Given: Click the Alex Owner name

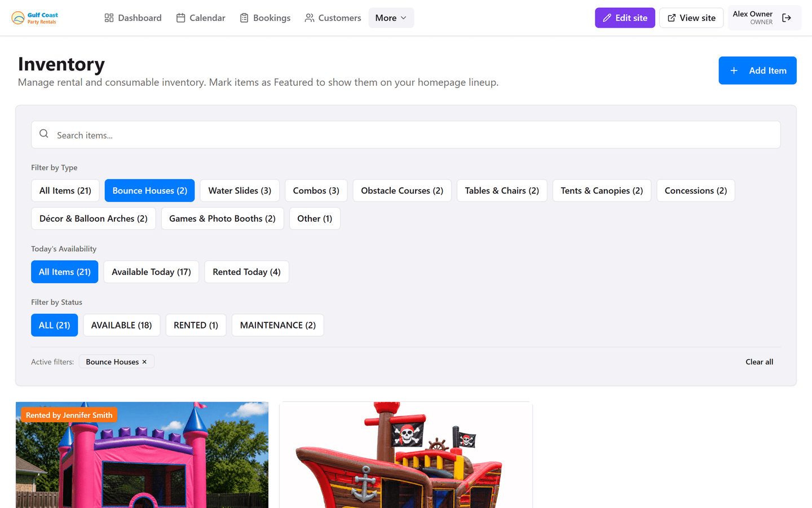Looking at the screenshot, I should click(x=752, y=14).
